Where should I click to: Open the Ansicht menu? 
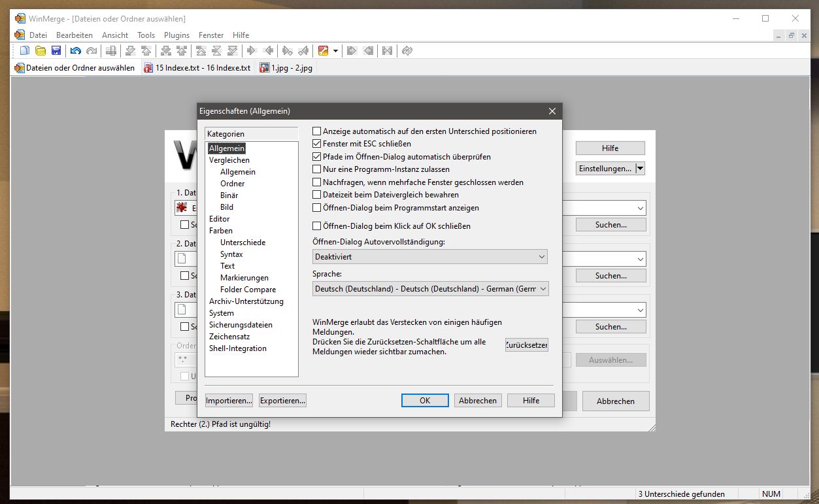tap(115, 35)
